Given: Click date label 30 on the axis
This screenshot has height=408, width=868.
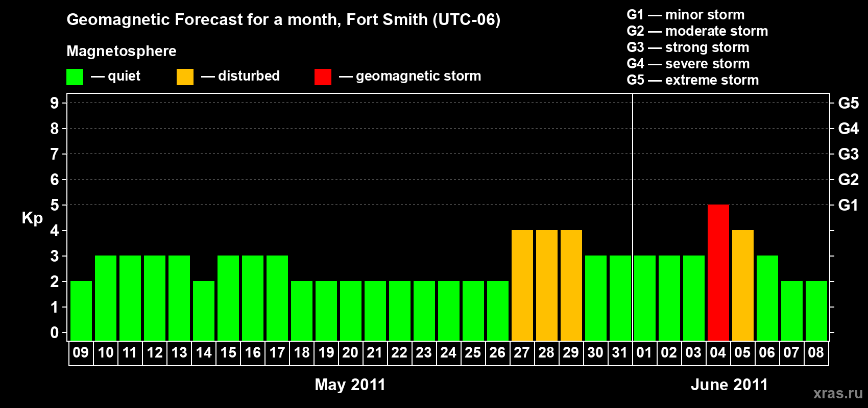Looking at the screenshot, I should click(596, 352).
